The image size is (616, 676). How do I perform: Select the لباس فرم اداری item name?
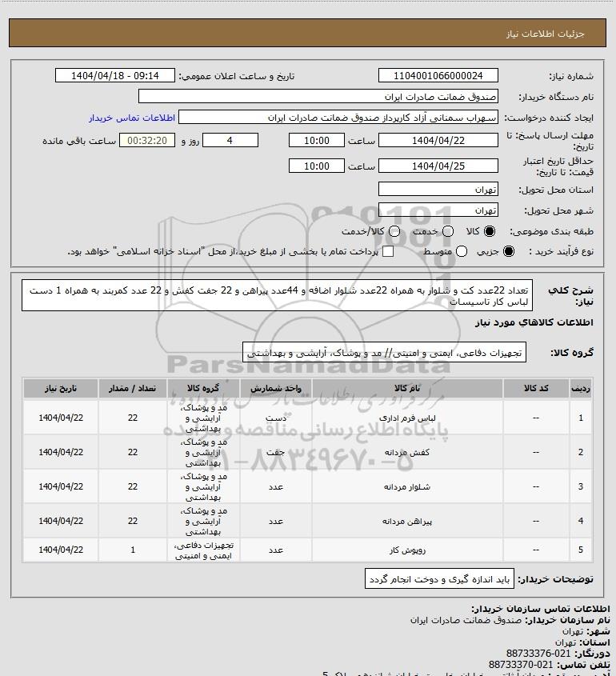(407, 418)
